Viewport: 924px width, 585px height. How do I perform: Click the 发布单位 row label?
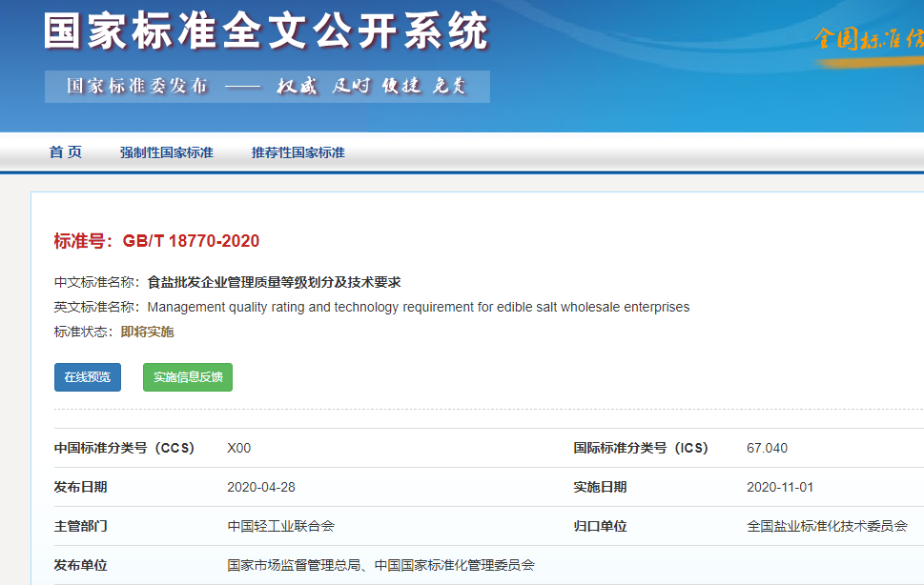(81, 565)
